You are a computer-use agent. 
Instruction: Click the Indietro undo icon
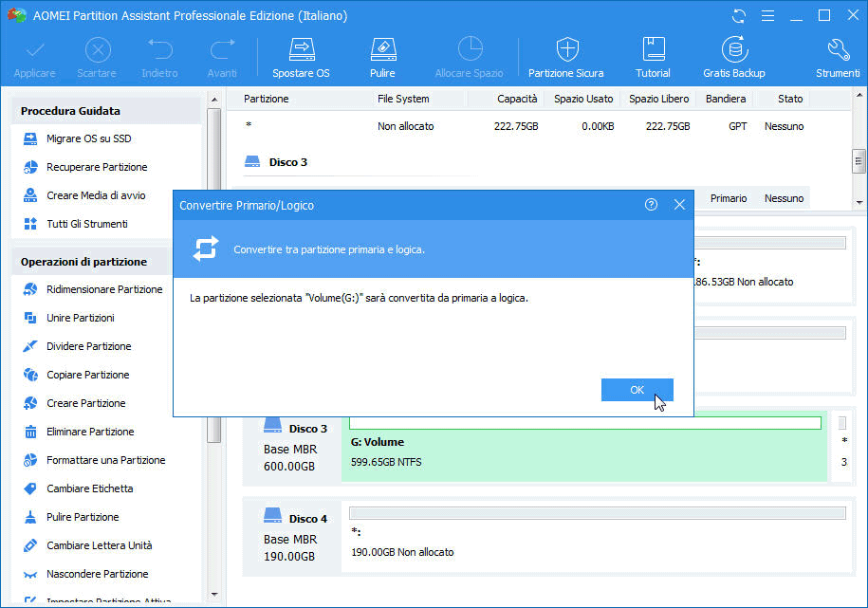coord(159,58)
